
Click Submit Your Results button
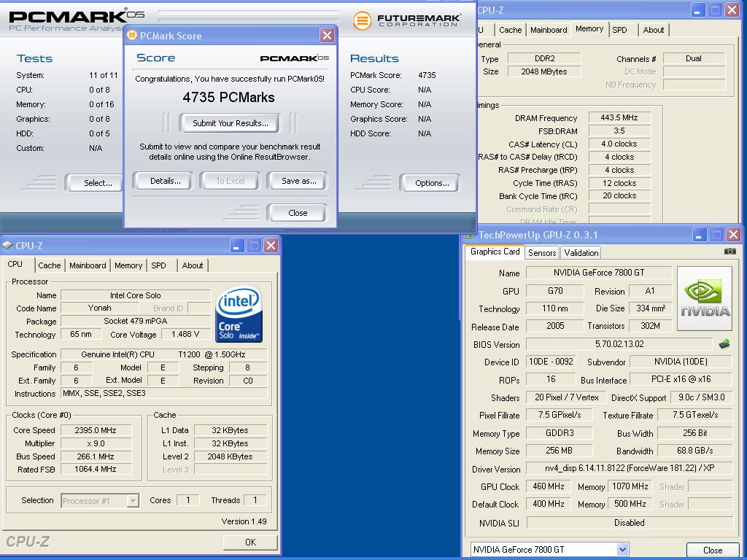click(x=230, y=123)
